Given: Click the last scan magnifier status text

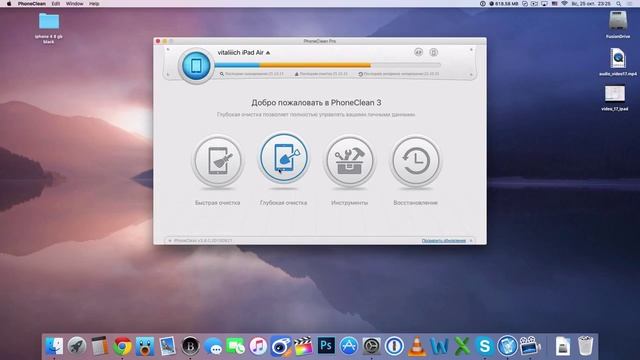Looking at the screenshot, I should 251,74.
